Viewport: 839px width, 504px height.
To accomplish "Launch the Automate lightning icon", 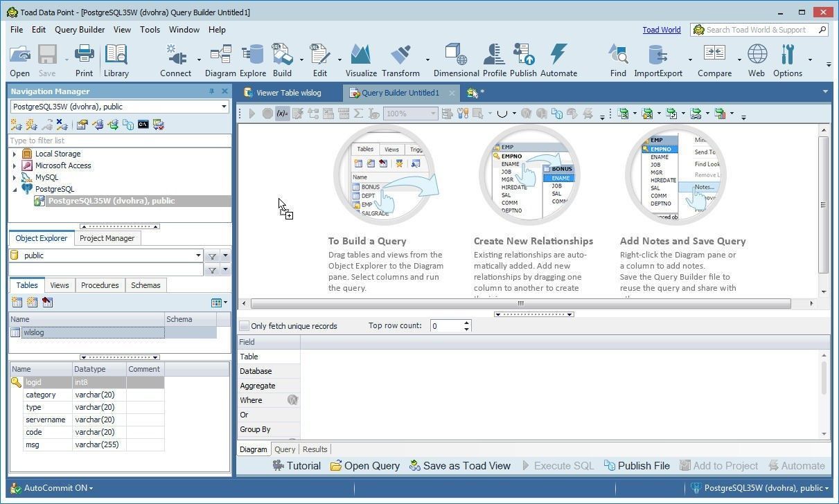I will tap(558, 60).
